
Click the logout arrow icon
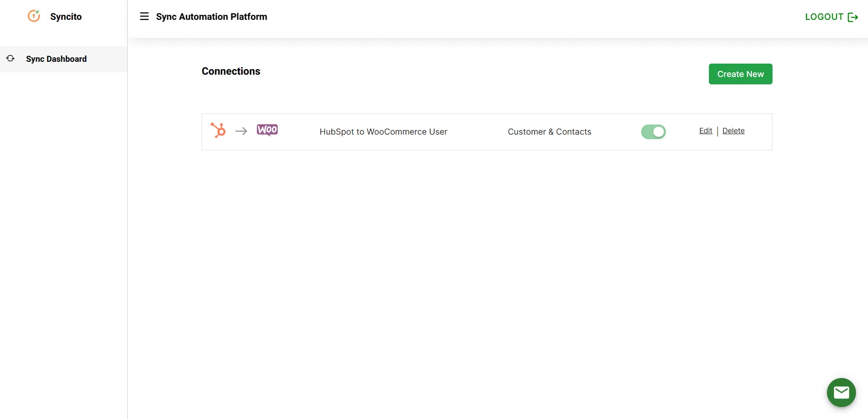point(854,17)
